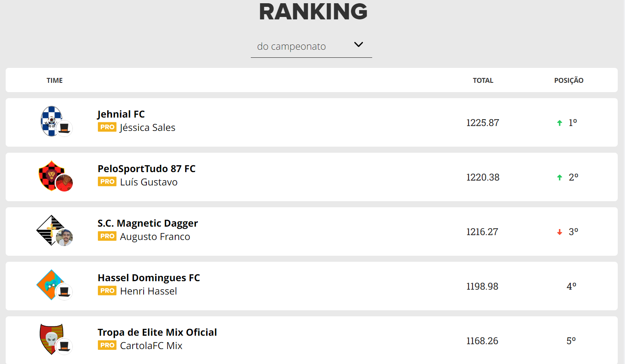Click the TIME column header
This screenshot has height=364, width=625.
pyautogui.click(x=55, y=80)
